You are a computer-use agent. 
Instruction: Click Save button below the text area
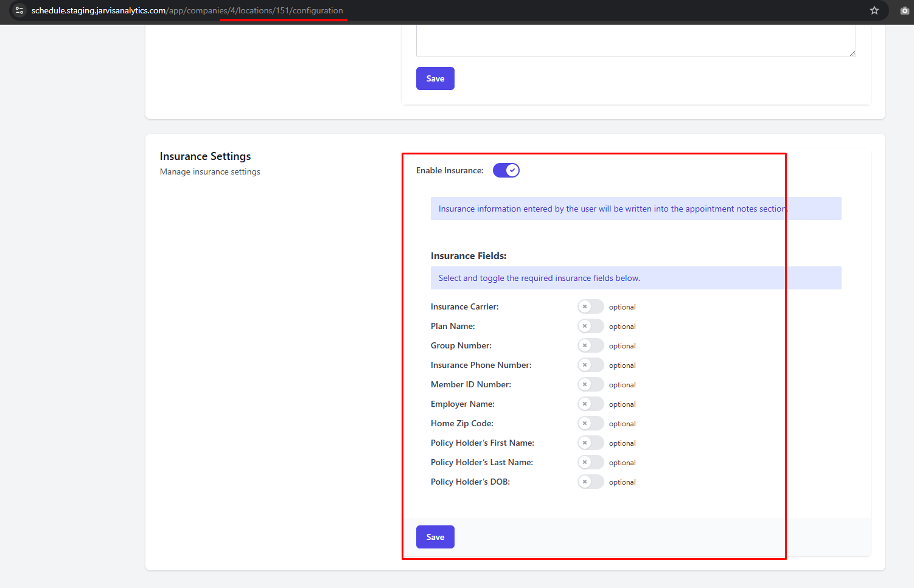(x=435, y=78)
